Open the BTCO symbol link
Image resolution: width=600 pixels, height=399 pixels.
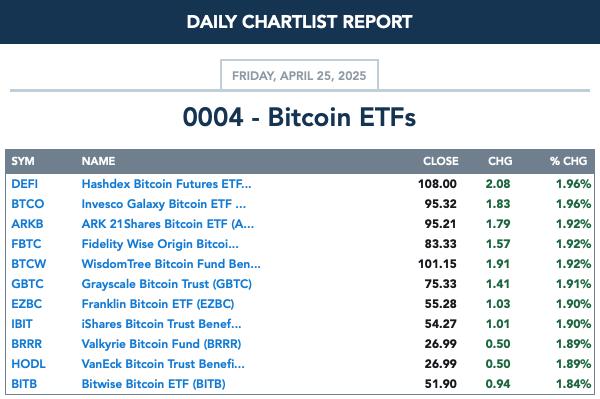click(28, 204)
